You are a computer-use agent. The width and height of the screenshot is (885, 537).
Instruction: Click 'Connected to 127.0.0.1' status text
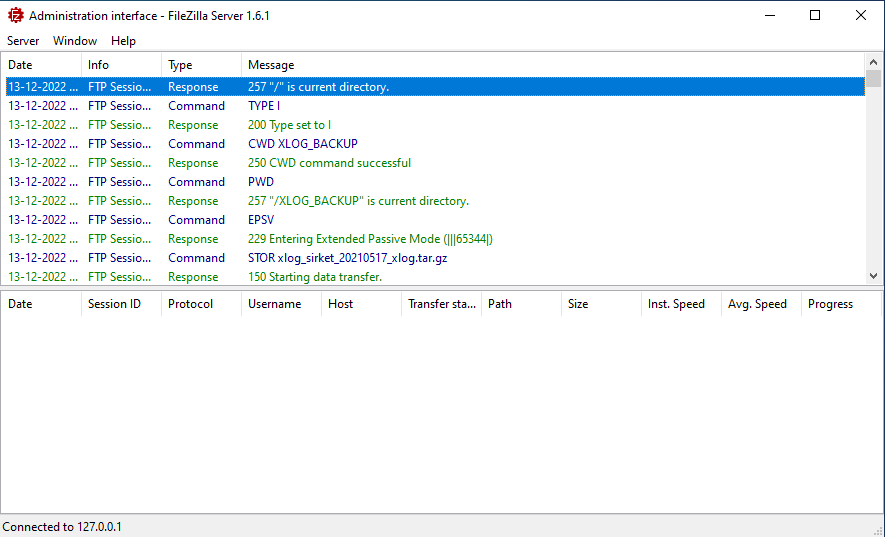coord(62,527)
